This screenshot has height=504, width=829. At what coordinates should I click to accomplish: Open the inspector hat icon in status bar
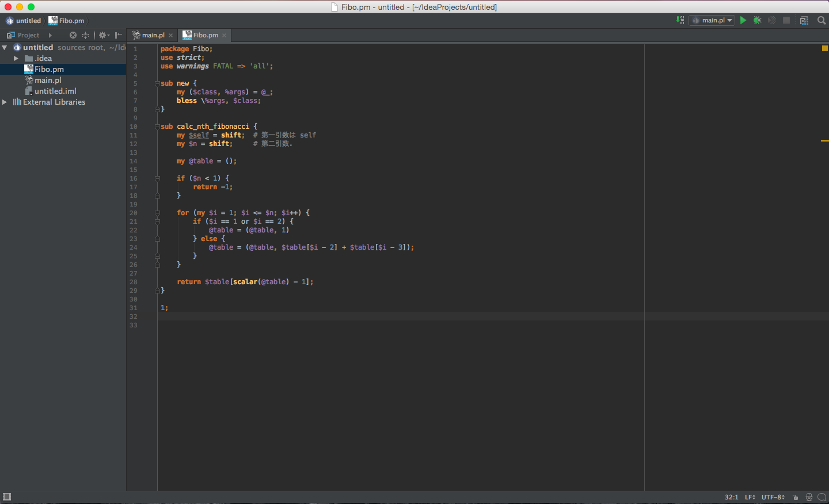809,497
